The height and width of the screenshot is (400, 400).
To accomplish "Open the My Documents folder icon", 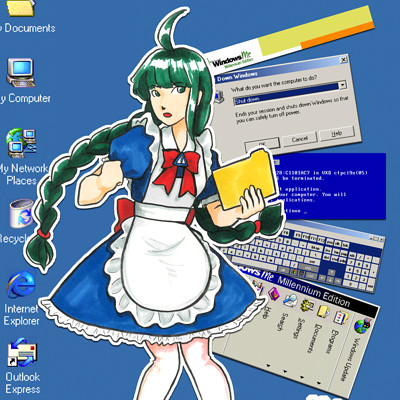I will (20, 8).
